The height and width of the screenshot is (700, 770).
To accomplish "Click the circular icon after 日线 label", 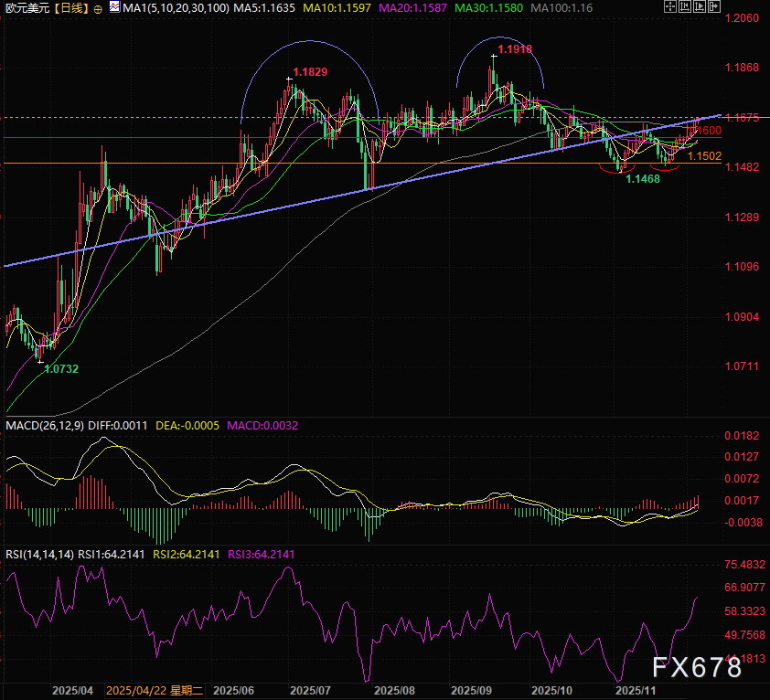I will (98, 9).
